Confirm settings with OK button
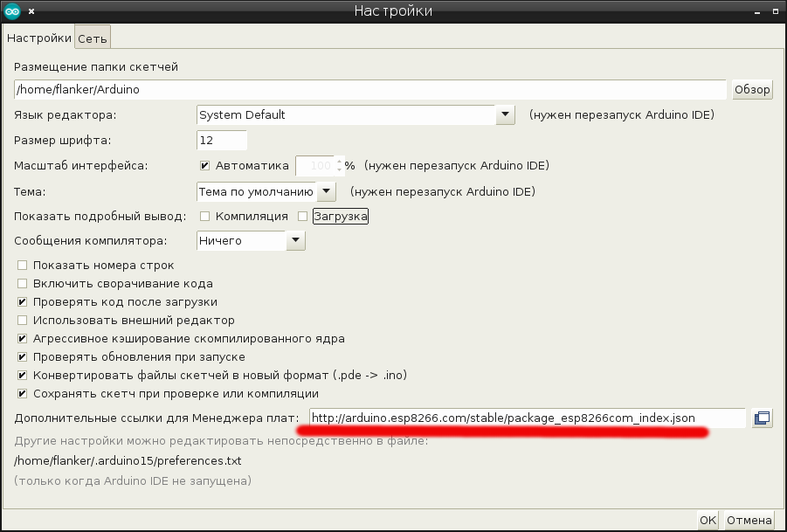 708,521
